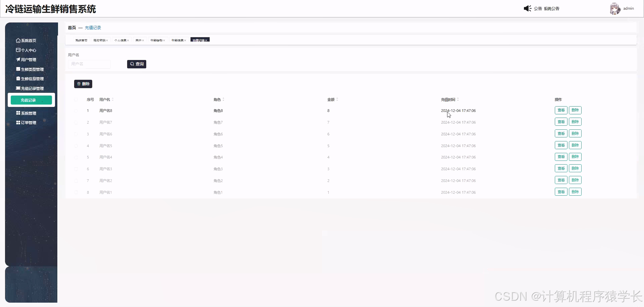Viewport: 644px width, 307px height.
Task: Click the chart icon beside 生鲜类型管理
Action: pyautogui.click(x=18, y=69)
